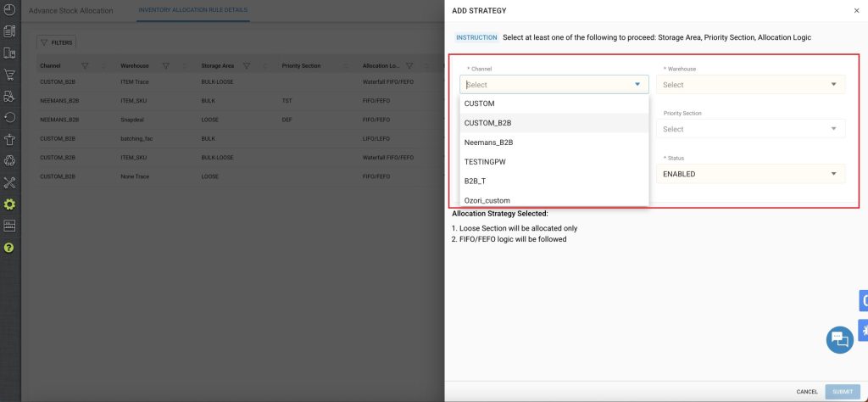The height and width of the screenshot is (402, 868).
Task: Click the green settings gear icon
Action: point(10,204)
